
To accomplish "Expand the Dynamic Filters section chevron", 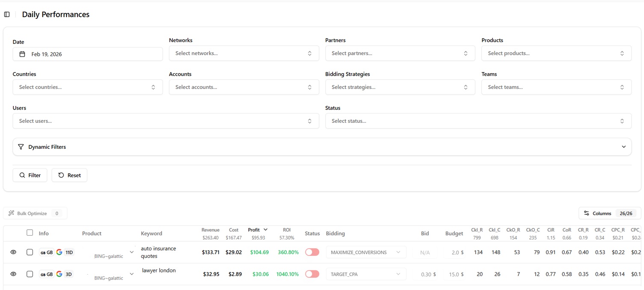I will (623, 147).
